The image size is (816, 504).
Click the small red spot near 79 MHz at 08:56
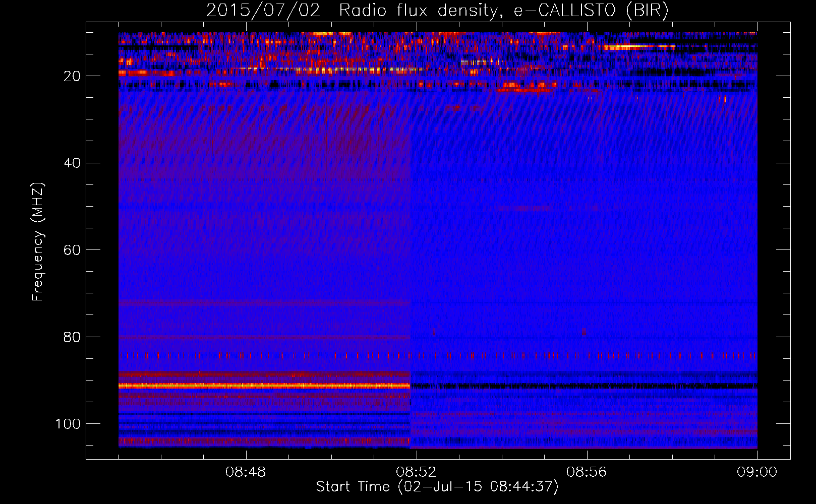584,332
